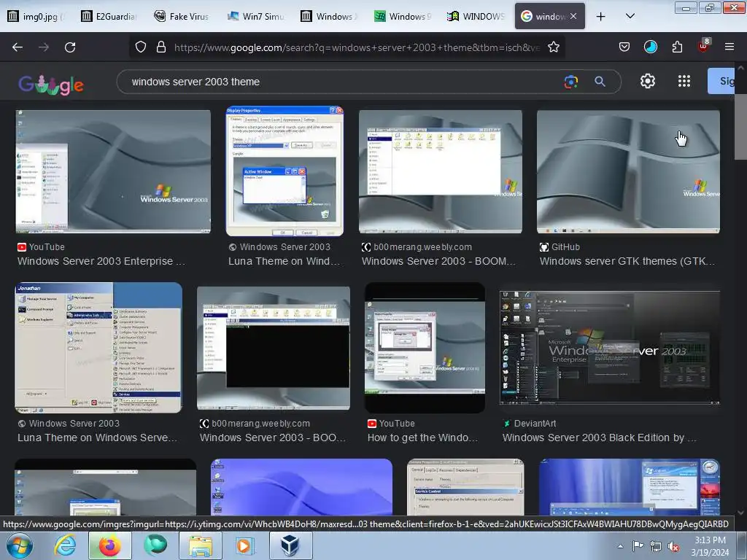
Task: Bookmark this page with the star icon
Action: [553, 47]
